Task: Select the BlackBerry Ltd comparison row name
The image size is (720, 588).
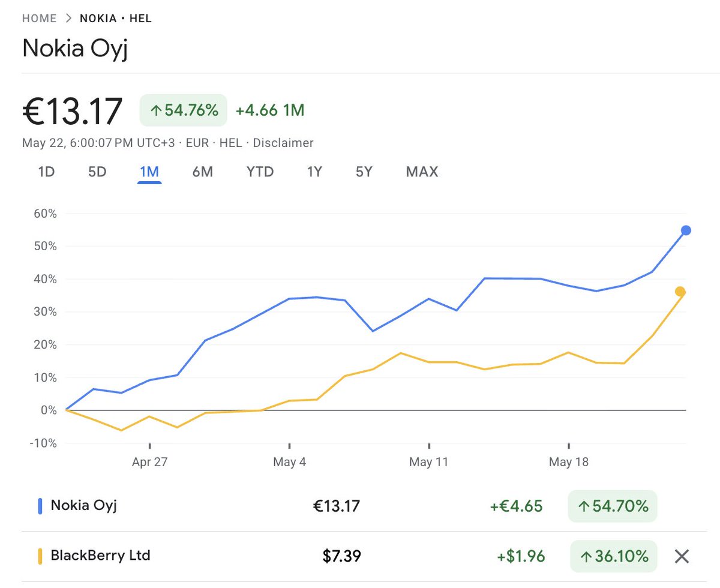Action: point(101,555)
